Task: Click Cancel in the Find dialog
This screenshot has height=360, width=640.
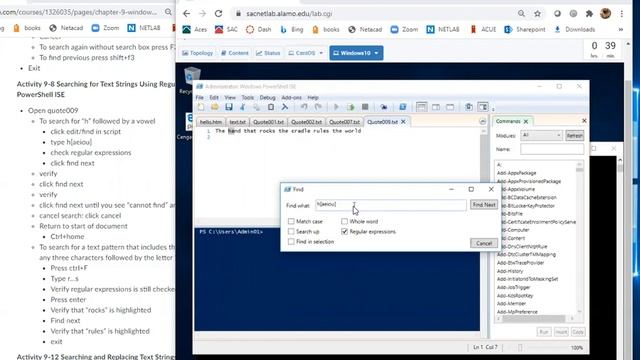Action: [484, 243]
